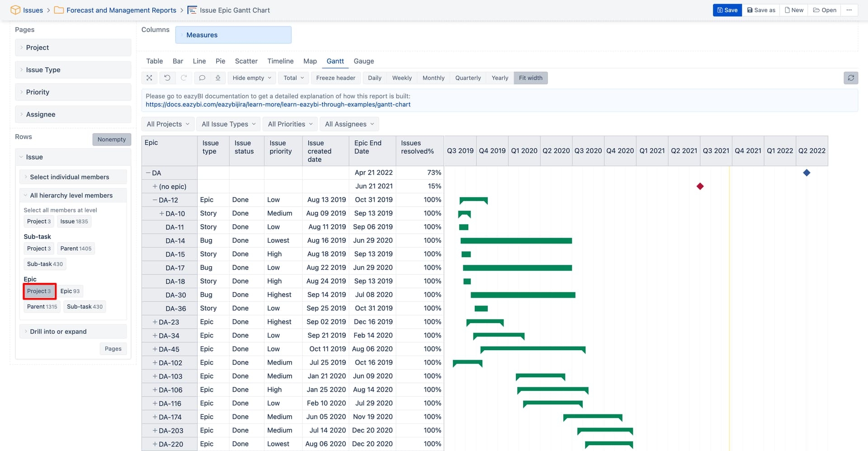Redo the last change

[184, 78]
